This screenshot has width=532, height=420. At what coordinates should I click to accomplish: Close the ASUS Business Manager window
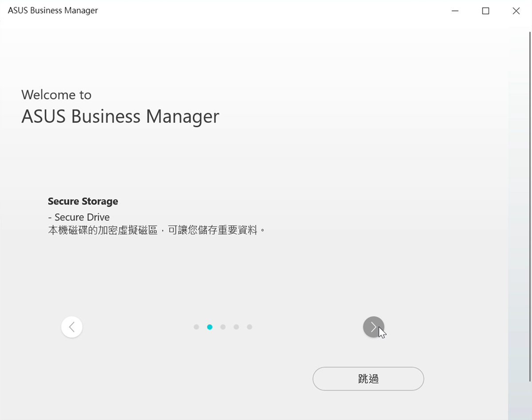(516, 11)
